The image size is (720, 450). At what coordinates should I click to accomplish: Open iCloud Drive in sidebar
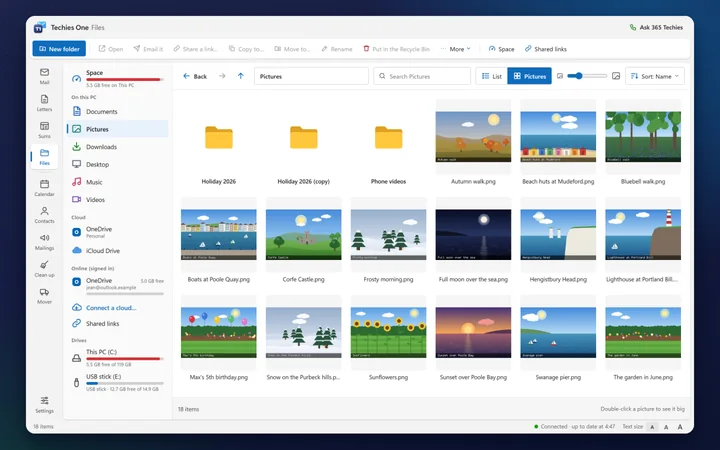click(118, 251)
